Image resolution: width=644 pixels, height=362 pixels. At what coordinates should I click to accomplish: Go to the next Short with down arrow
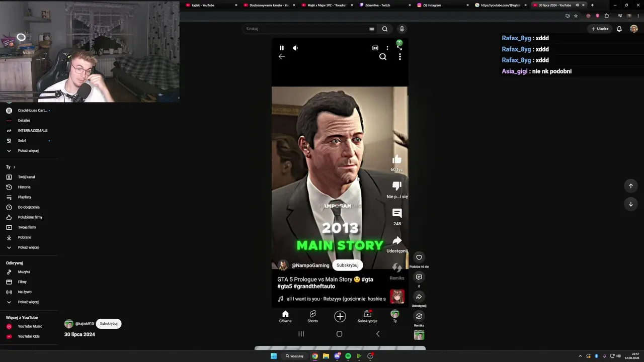point(631,204)
